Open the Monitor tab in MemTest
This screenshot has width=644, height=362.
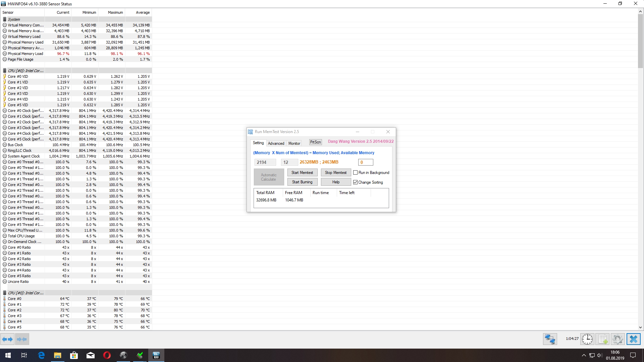click(294, 143)
